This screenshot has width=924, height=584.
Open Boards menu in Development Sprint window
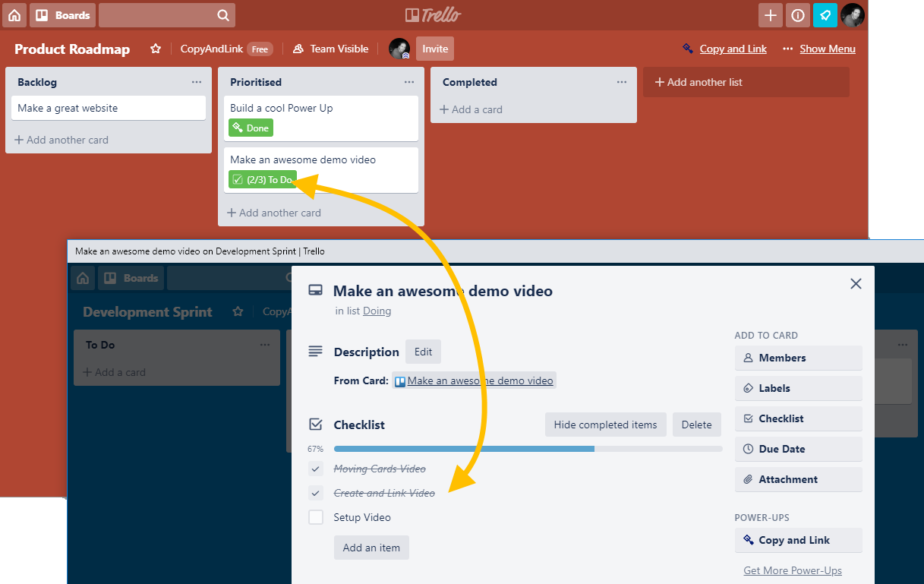(x=131, y=278)
